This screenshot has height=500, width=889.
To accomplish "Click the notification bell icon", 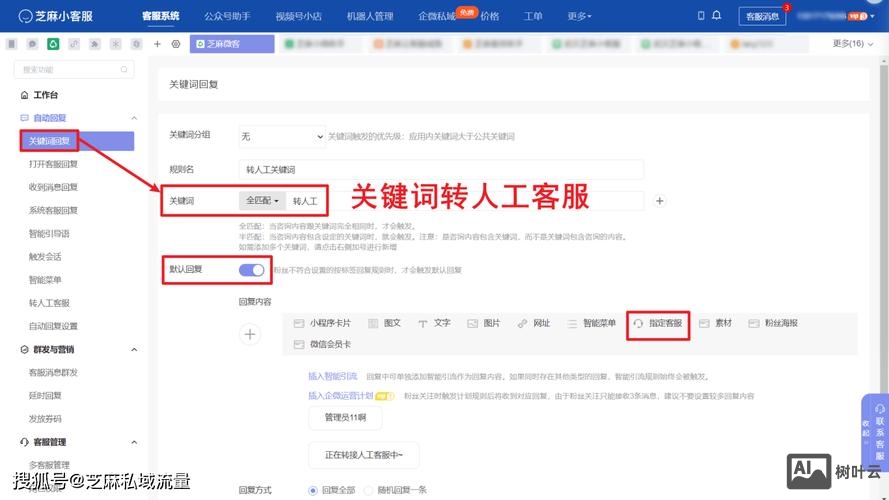I will coord(717,15).
